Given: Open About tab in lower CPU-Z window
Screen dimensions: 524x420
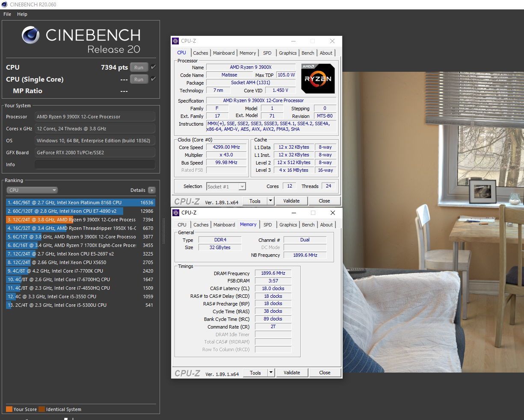Looking at the screenshot, I should [326, 225].
